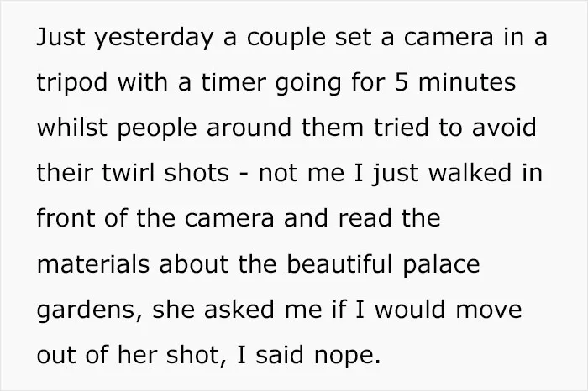Click the word "gardens," in seventh line
Screen dimensions: 588x391
90,311
